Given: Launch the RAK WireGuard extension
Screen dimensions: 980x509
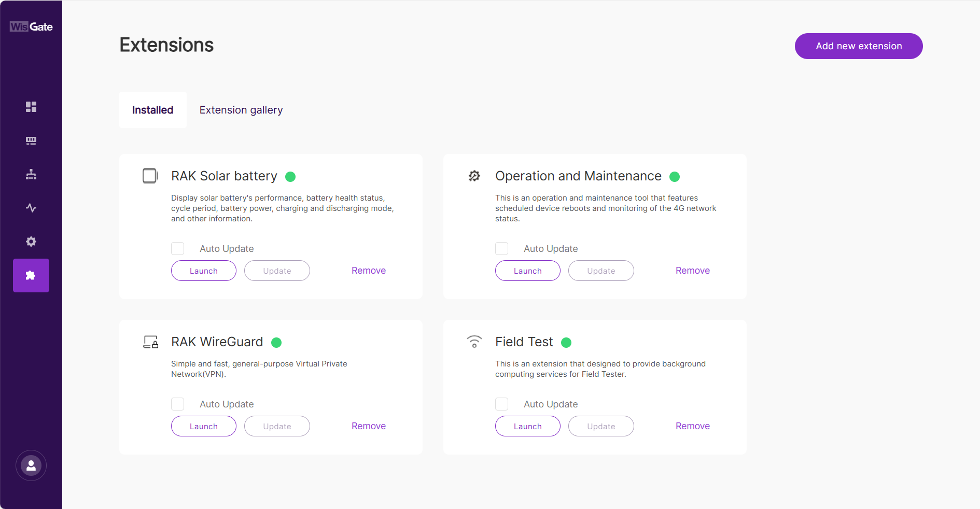Looking at the screenshot, I should [204, 426].
